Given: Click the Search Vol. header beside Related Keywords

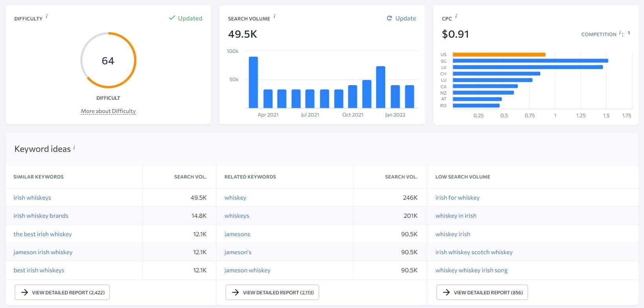Looking at the screenshot, I should click(401, 177).
